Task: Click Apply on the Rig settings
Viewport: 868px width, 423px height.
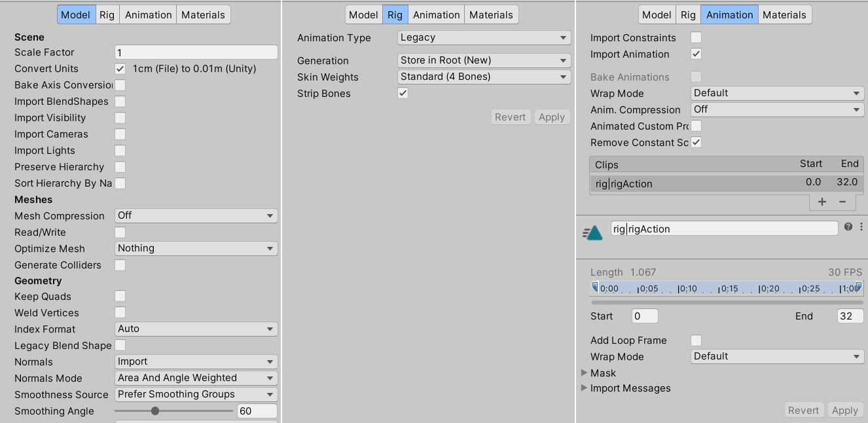Action: pos(552,117)
